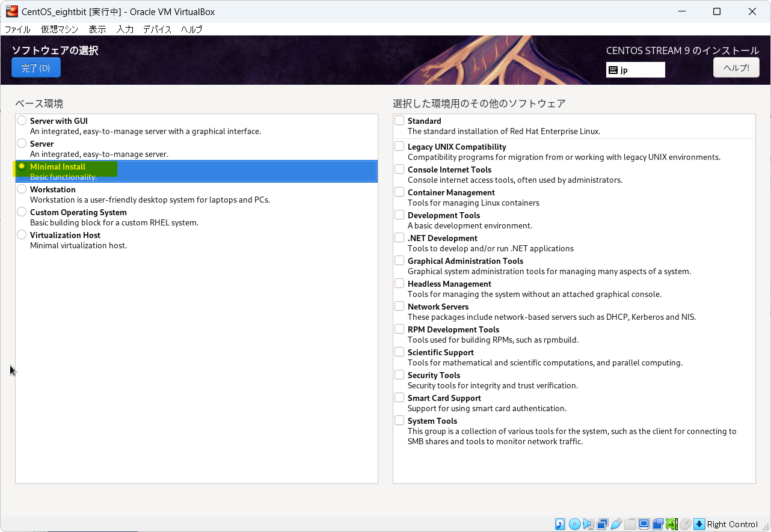Tick the Security Tools checkbox
771x532 pixels.
399,375
